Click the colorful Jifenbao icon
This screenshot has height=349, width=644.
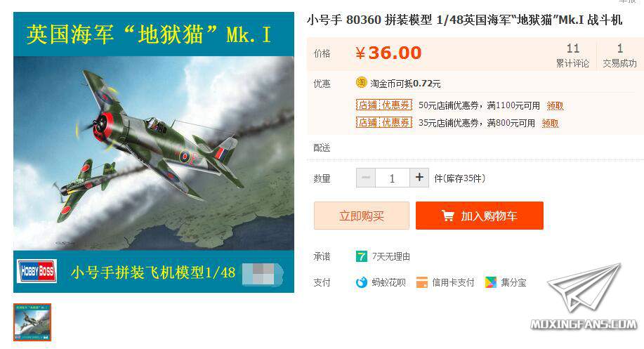[490, 282]
